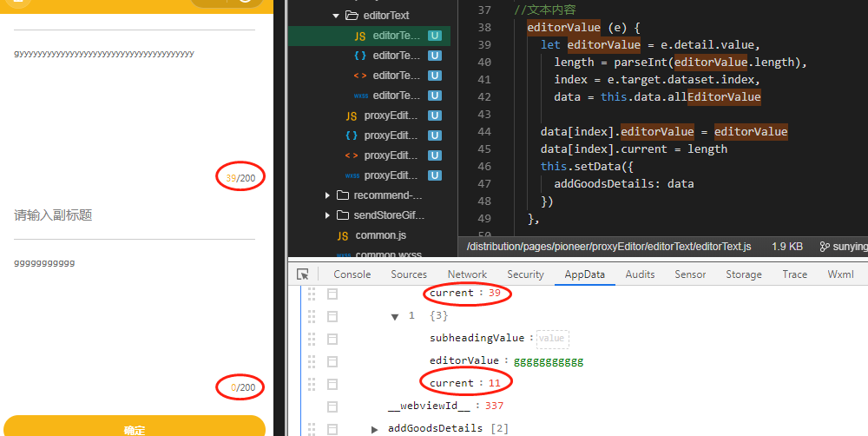Collapse AppData item 1 {3}
Viewport: 868px width, 436px height.
(395, 317)
